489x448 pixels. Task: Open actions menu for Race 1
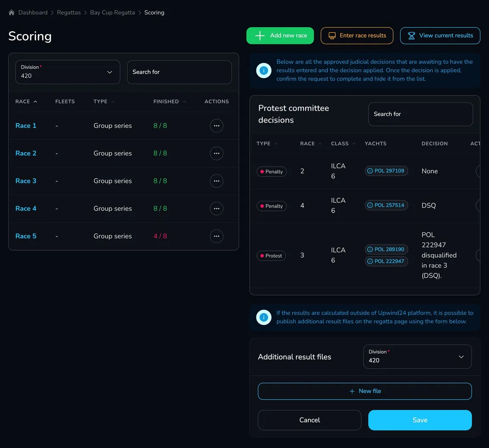pyautogui.click(x=216, y=126)
